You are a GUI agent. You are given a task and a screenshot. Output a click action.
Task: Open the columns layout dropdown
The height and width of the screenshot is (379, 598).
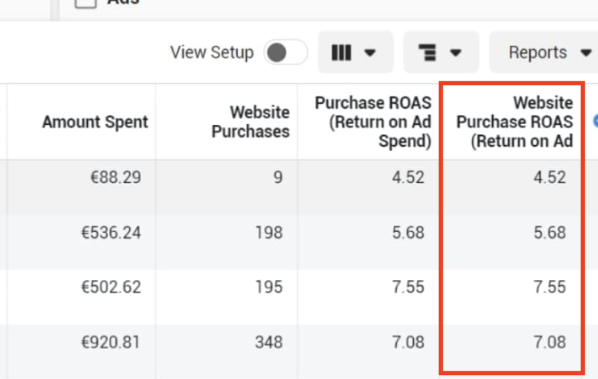[x=355, y=52]
